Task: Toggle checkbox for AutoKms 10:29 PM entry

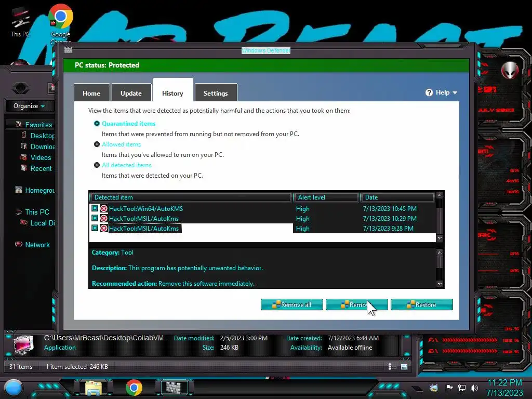Action: (95, 218)
